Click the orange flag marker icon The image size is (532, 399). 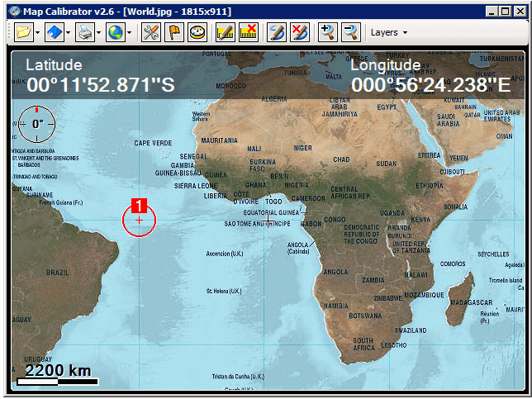point(174,32)
